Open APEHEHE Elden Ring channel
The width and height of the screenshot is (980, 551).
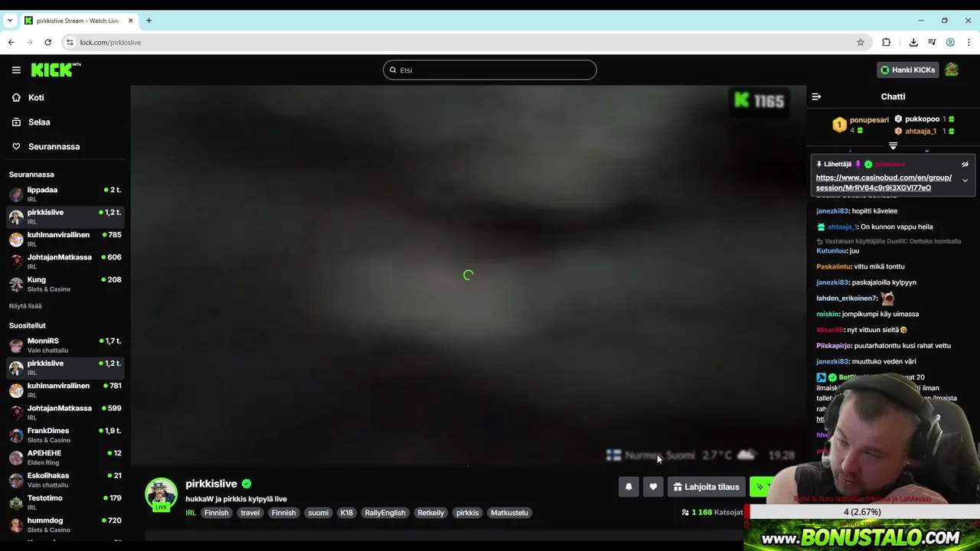[65, 457]
